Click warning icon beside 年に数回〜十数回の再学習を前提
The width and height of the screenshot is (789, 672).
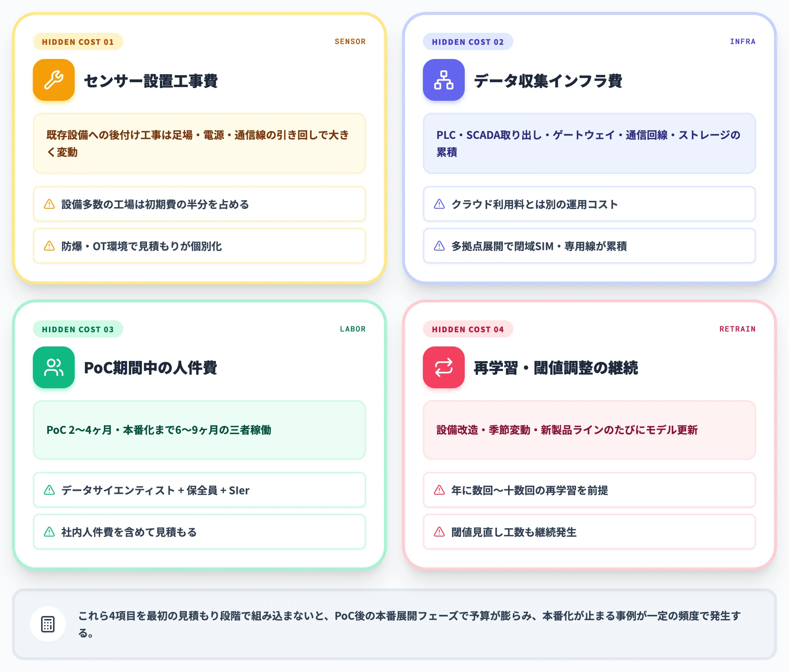pos(439,490)
